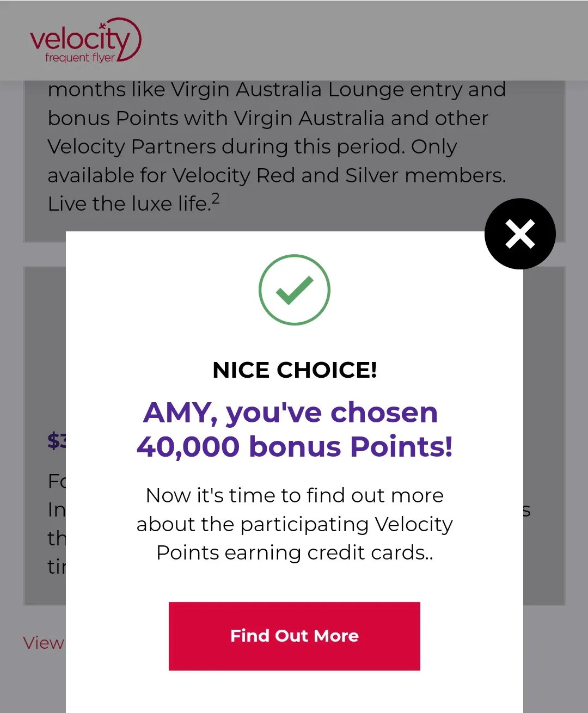This screenshot has height=713, width=588.
Task: Click the "Velocity Partners during this period" line
Action: click(x=252, y=147)
